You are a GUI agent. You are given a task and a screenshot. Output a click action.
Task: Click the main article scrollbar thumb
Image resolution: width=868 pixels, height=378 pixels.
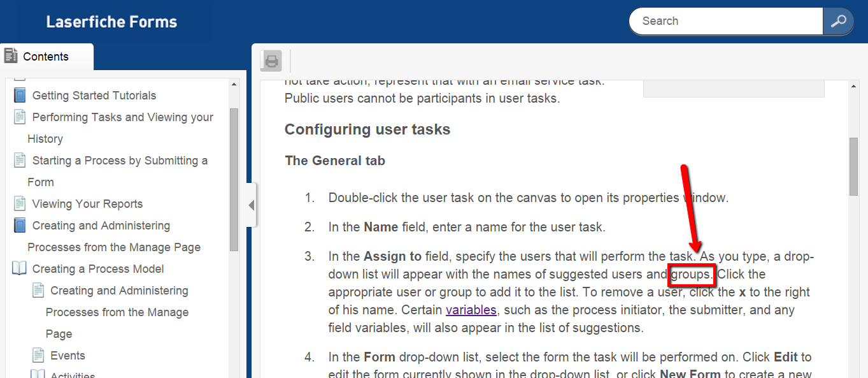tap(853, 166)
